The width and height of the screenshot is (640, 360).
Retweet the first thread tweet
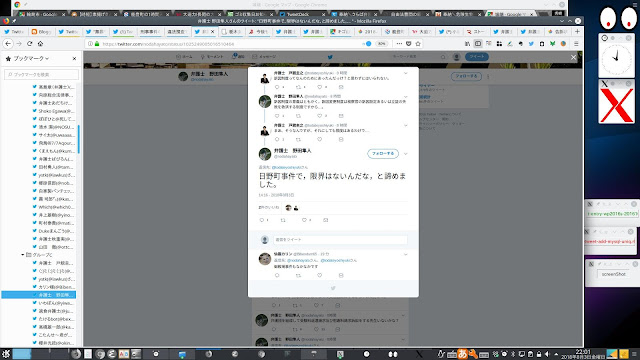(298, 87)
